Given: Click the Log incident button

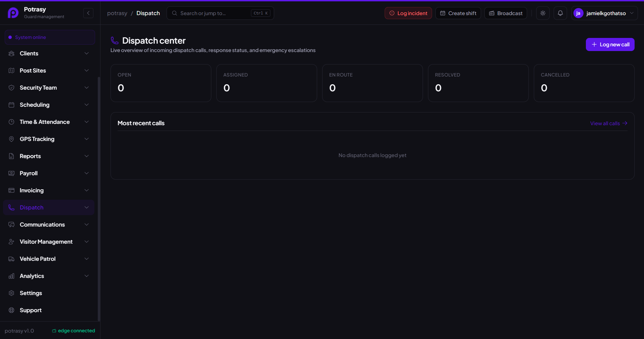Looking at the screenshot, I should [x=408, y=13].
